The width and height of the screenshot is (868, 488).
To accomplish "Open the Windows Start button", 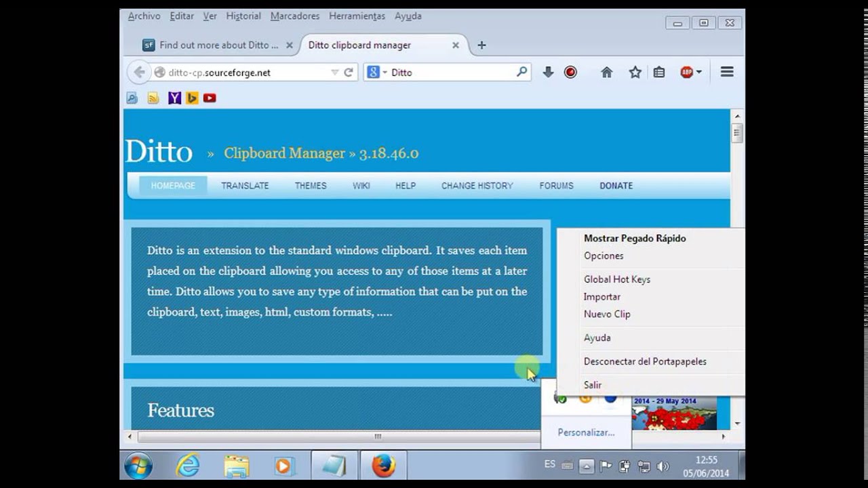I will pos(138,466).
